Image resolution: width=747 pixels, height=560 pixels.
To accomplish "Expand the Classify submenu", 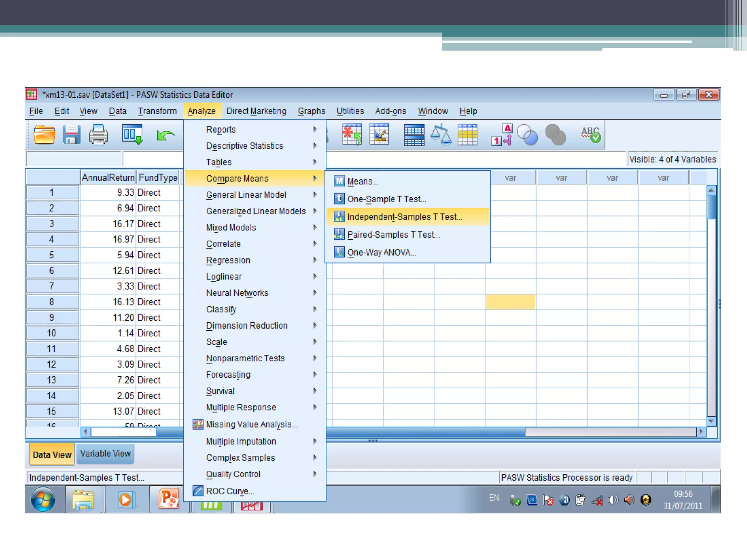I will [255, 310].
